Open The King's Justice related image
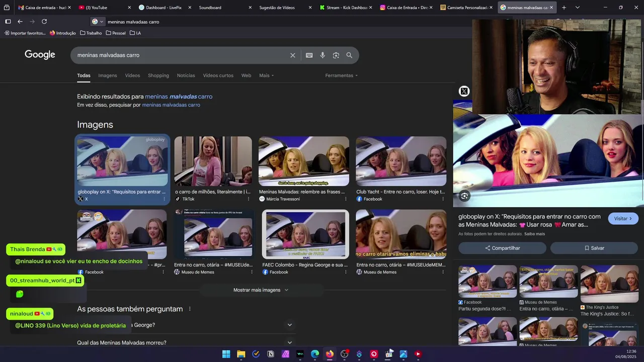 [x=609, y=284]
